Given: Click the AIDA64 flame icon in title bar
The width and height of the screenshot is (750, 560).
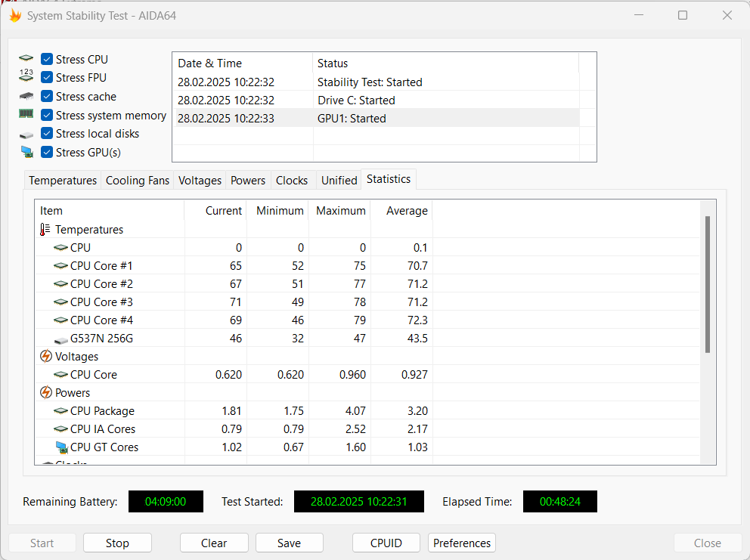Looking at the screenshot, I should click(15, 15).
